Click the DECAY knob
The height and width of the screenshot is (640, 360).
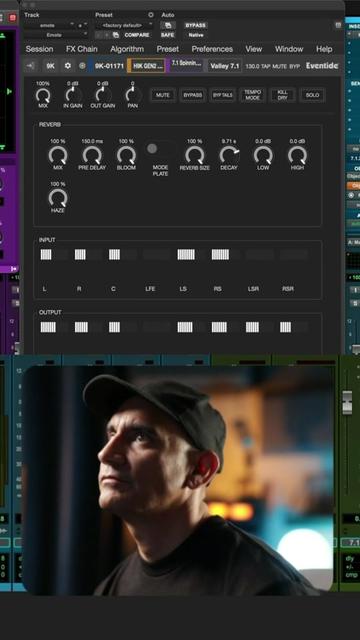(x=229, y=156)
